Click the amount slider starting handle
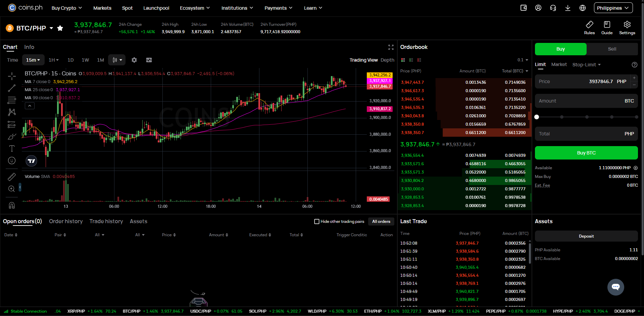 (537, 117)
